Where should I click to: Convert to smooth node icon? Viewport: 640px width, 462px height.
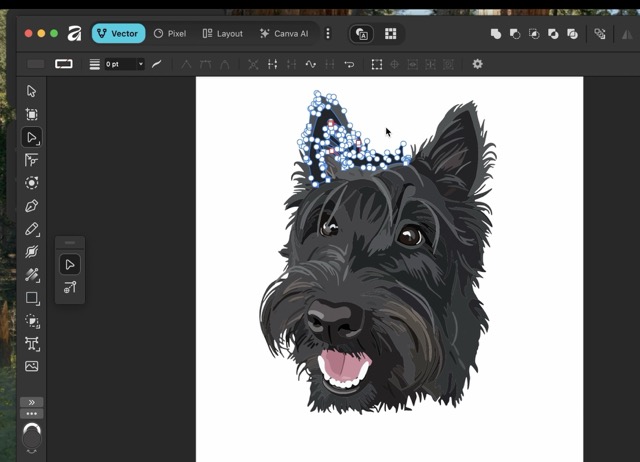coord(205,64)
